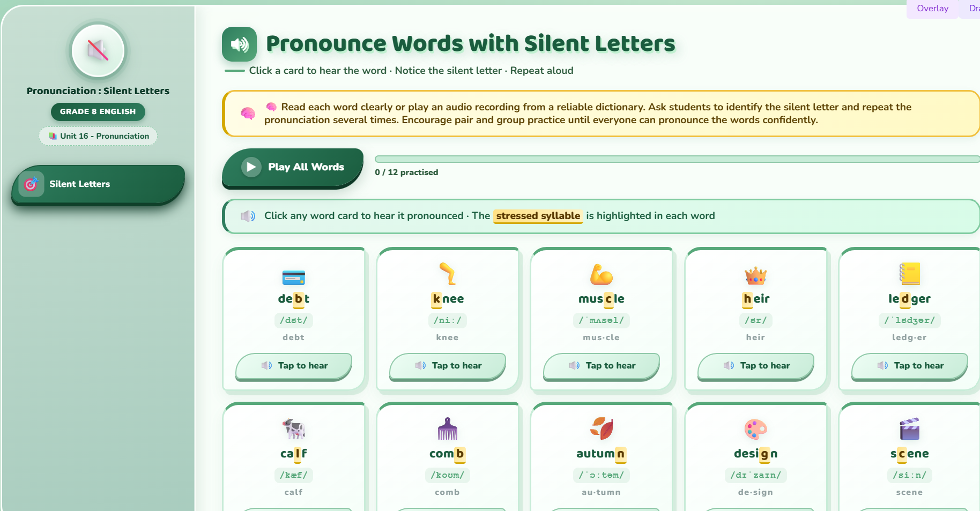
Task: Click the GRADE 8 ENGLISH badge
Action: 98,112
